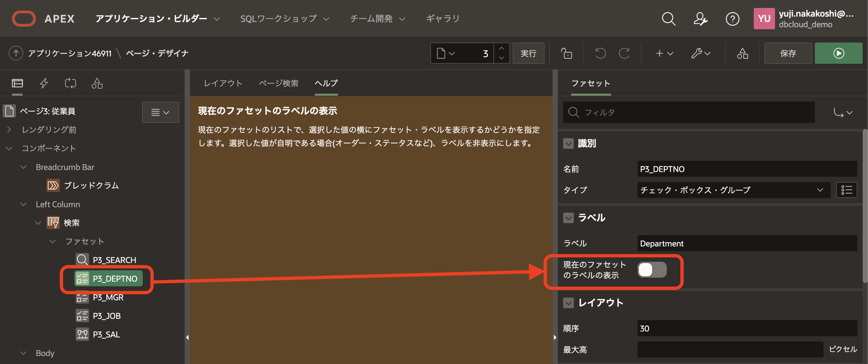Switch to the Dynamic Actions lightning tab
Image resolution: width=868 pixels, height=364 pixels.
point(44,83)
